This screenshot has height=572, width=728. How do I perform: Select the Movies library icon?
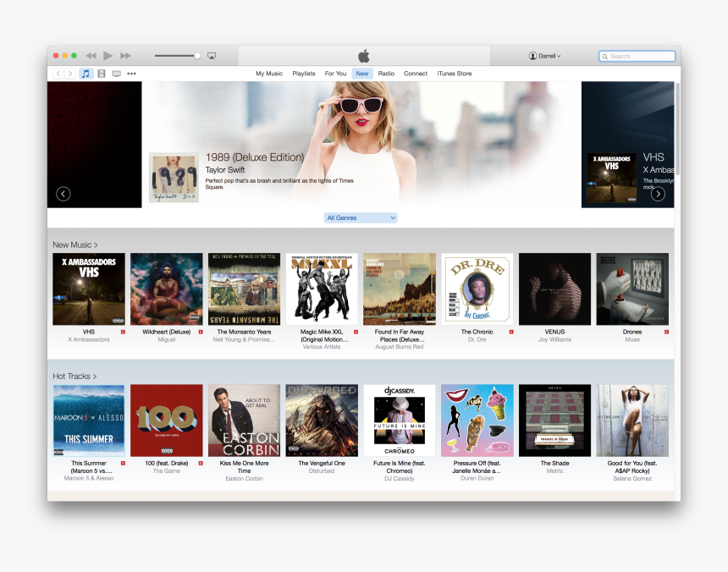[102, 74]
